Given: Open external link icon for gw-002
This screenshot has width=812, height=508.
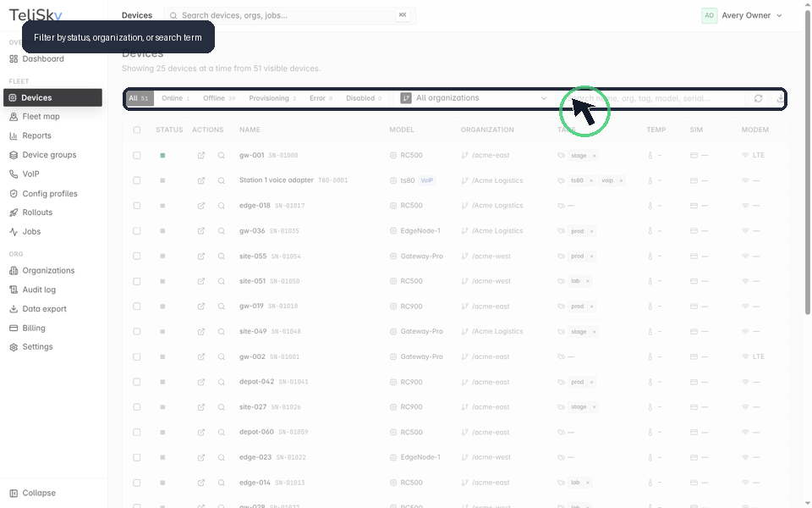Looking at the screenshot, I should coord(201,356).
